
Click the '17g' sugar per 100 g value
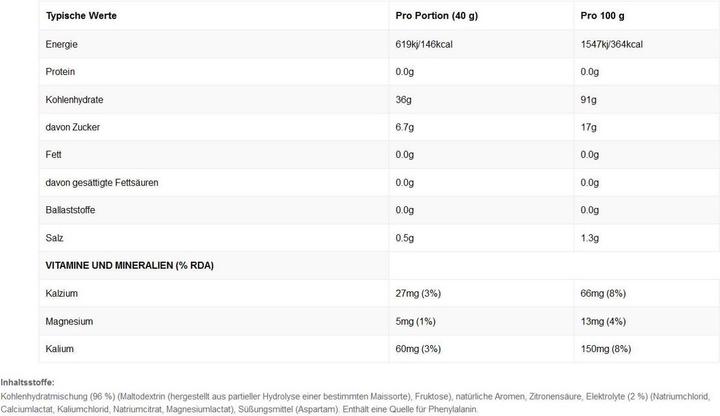tap(590, 127)
